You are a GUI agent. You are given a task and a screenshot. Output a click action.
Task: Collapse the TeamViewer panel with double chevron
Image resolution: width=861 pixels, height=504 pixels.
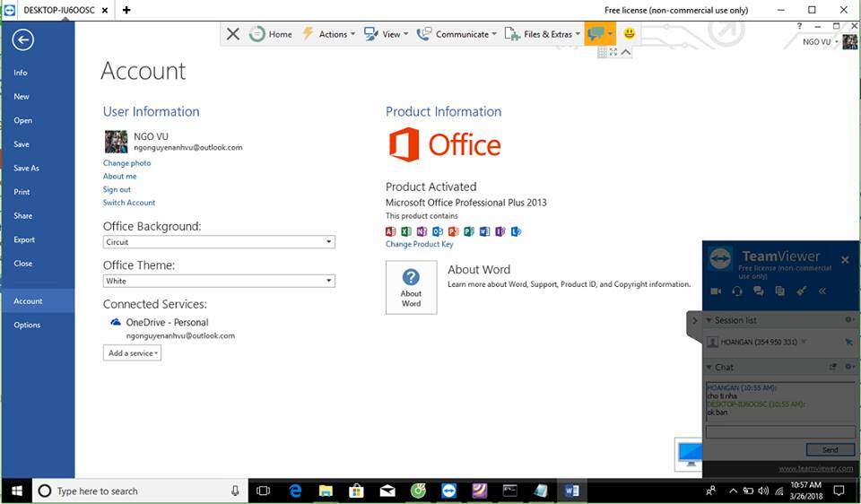tap(822, 291)
